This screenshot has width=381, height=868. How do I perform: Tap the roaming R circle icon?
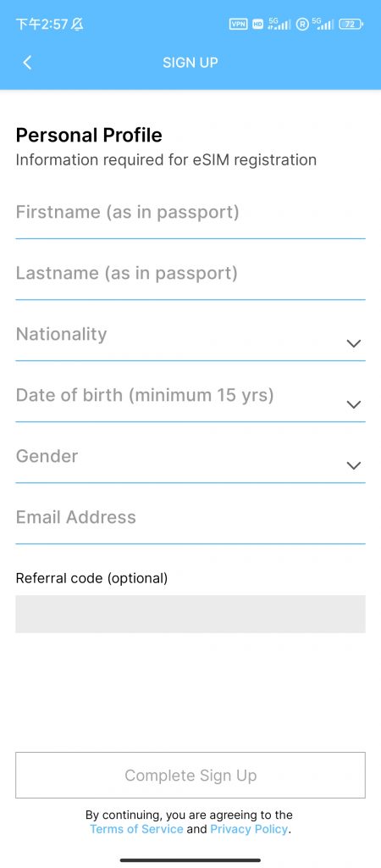(x=302, y=24)
